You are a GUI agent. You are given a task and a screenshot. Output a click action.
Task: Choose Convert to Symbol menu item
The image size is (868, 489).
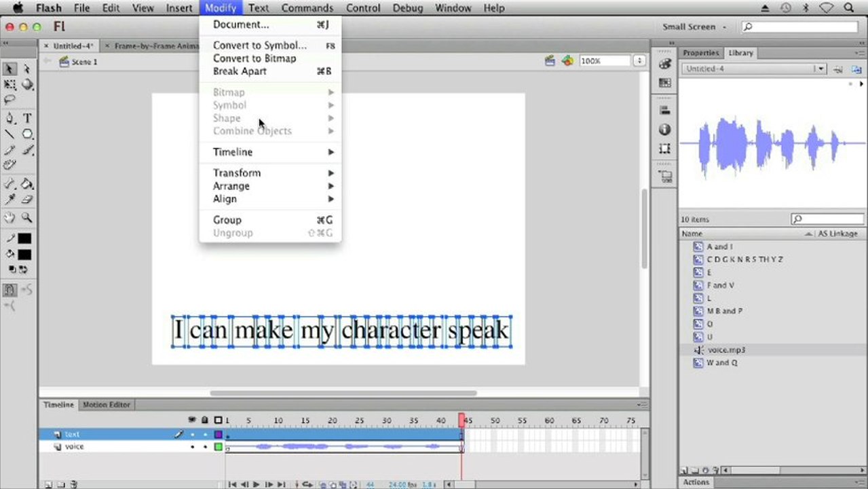[270, 46]
